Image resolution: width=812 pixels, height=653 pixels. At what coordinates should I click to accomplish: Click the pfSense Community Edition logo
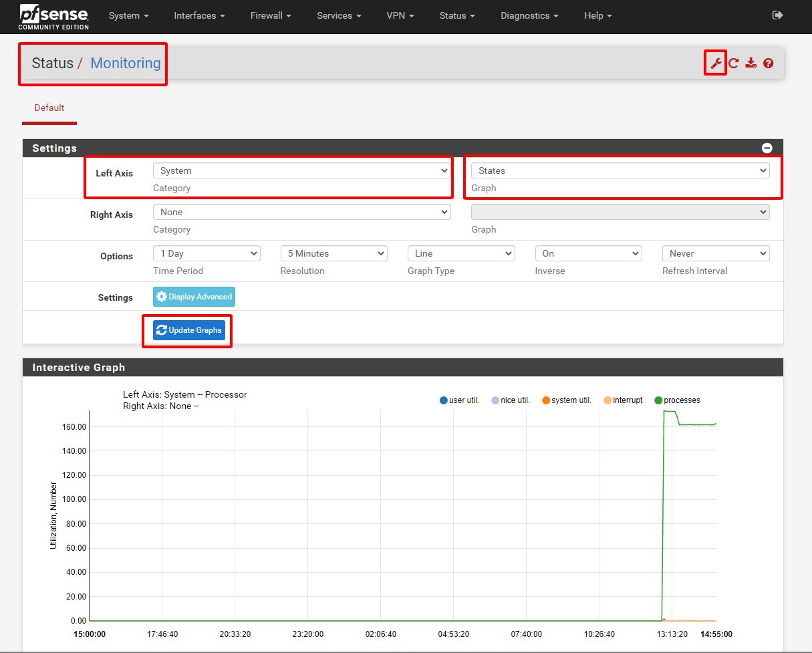(53, 16)
